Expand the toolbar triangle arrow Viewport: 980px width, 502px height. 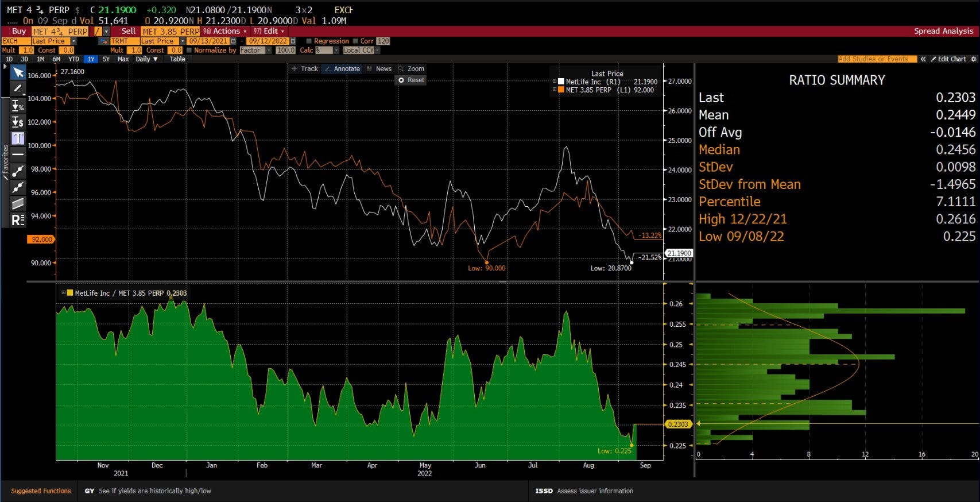pos(5,67)
